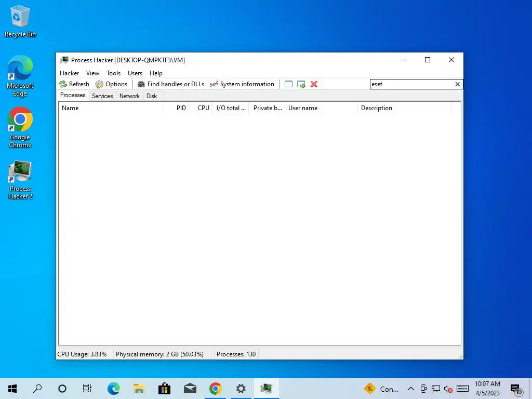Click Physical memory status bar entry
The width and height of the screenshot is (532, 399).
[160, 354]
